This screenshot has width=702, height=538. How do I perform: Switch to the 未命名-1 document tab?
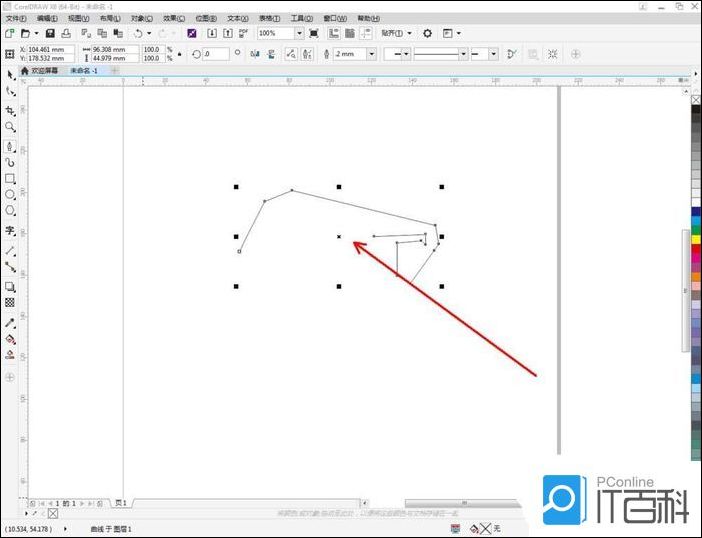pyautogui.click(x=84, y=71)
